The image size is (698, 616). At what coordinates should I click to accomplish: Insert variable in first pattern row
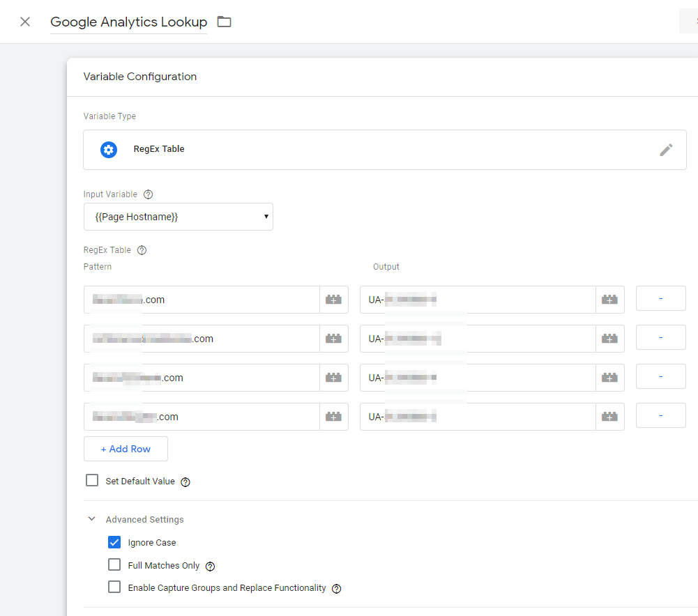coord(333,300)
